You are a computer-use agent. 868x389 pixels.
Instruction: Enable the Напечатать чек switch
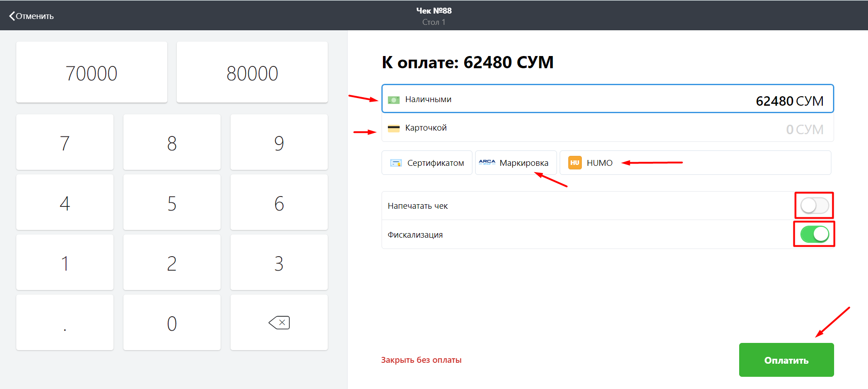814,206
